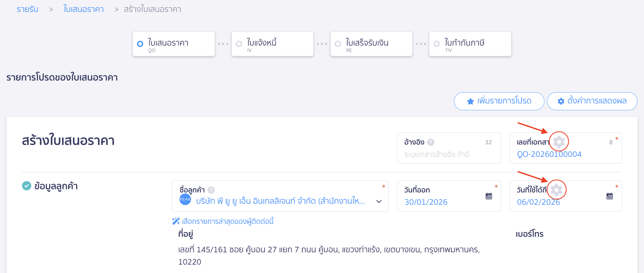Select the radio button in ใบแจ้งหนี้ step

point(239,43)
